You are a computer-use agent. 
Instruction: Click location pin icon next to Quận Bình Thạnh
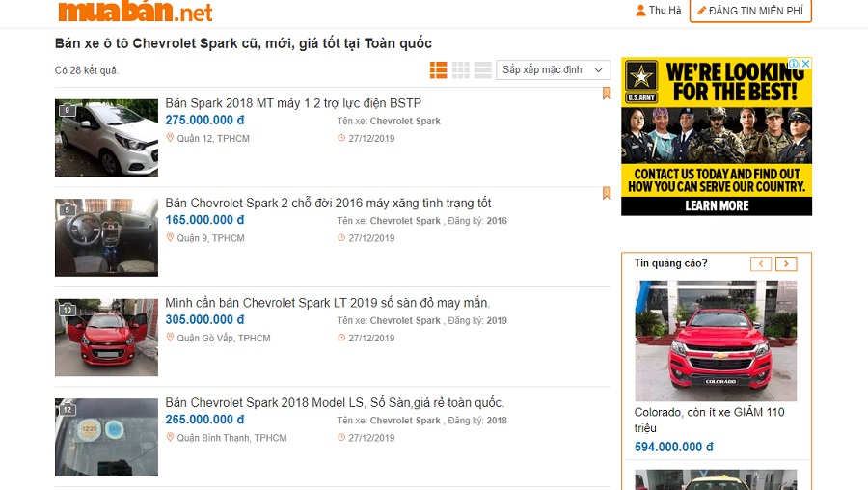pyautogui.click(x=170, y=437)
